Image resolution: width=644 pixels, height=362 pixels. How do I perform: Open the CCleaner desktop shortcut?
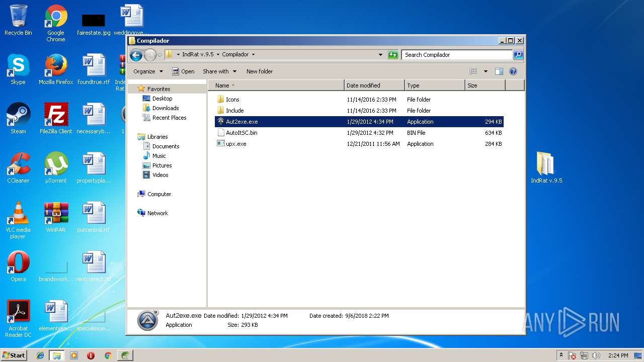(18, 168)
